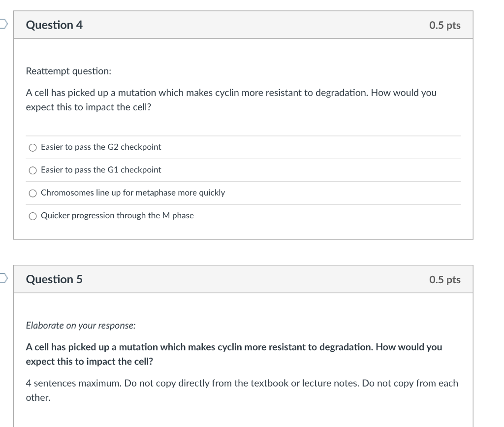504x427 pixels.
Task: Click the 'Easier to pass the G2 checkpoint' label
Action: [101, 147]
